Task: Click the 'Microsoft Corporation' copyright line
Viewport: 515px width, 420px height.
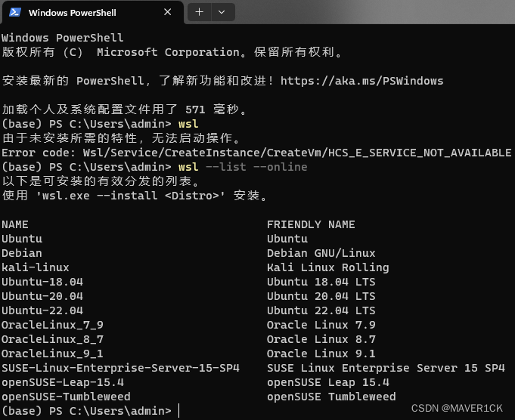Action: pos(172,52)
